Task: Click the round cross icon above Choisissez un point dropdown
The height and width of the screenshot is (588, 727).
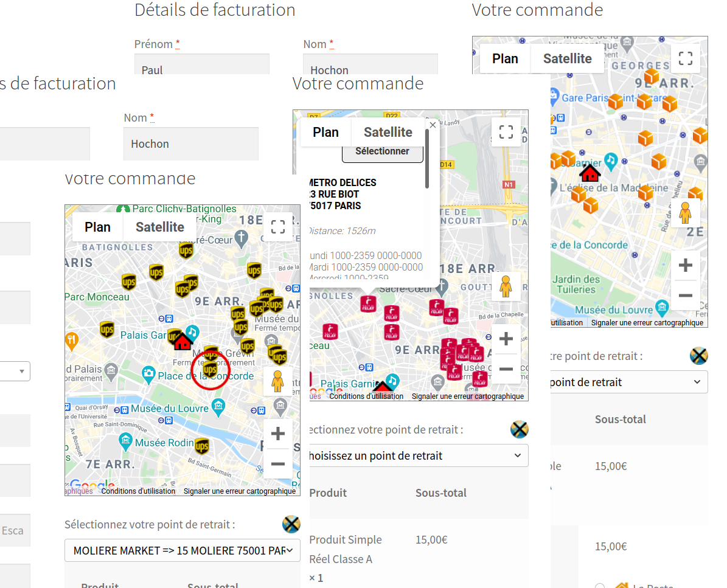Action: [x=520, y=429]
